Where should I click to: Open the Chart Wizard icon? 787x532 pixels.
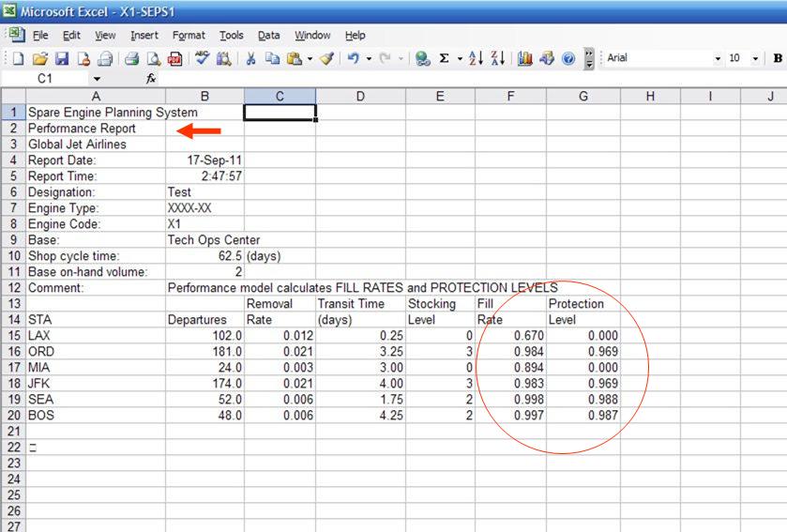pyautogui.click(x=525, y=58)
